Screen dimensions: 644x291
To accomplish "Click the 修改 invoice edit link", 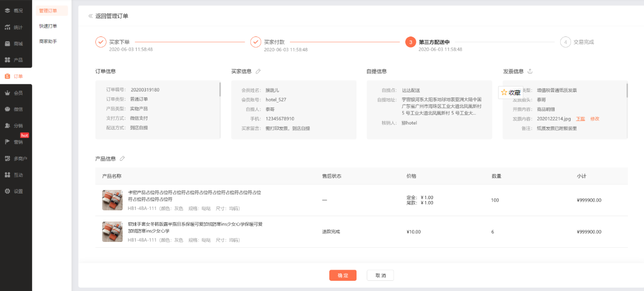I will pos(594,119).
